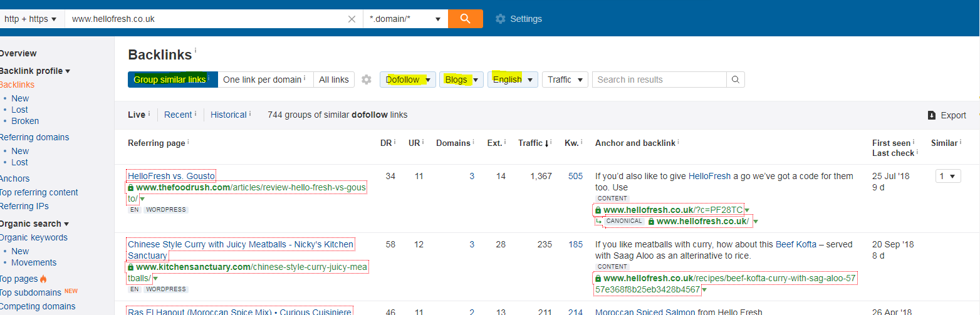980x315 pixels.
Task: Open the Dofollow filter dropdown
Action: [408, 80]
